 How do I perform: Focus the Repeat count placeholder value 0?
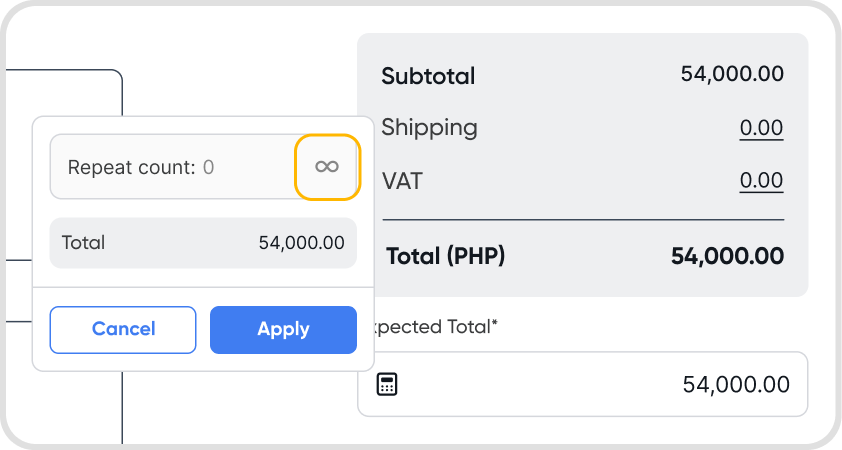(x=208, y=167)
